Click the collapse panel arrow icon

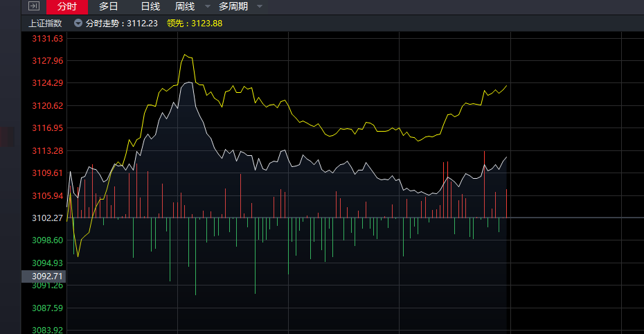(x=34, y=6)
